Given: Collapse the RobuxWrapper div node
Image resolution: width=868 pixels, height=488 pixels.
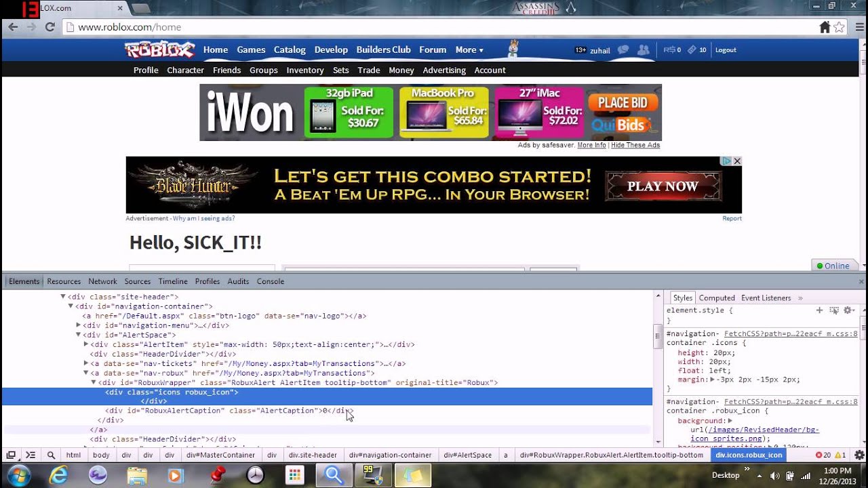Looking at the screenshot, I should 94,382.
